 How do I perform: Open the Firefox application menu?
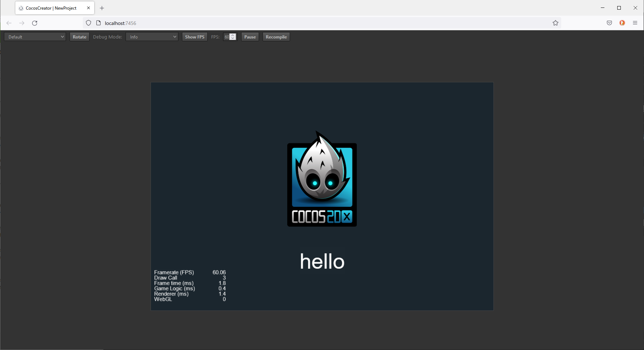click(x=635, y=23)
